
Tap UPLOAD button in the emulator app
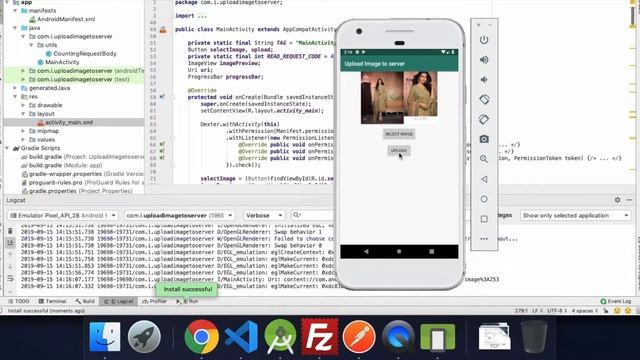click(399, 151)
